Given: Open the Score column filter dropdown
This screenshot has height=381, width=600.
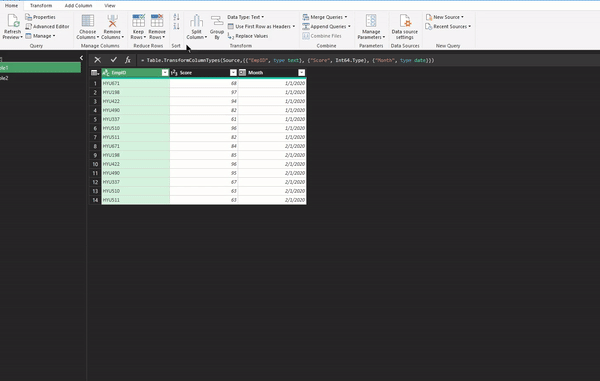Looking at the screenshot, I should 233,73.
